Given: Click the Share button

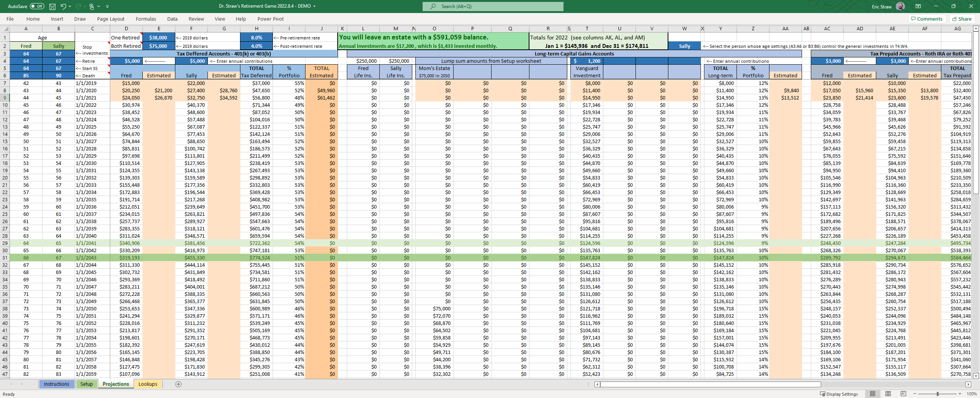Looking at the screenshot, I should 962,19.
